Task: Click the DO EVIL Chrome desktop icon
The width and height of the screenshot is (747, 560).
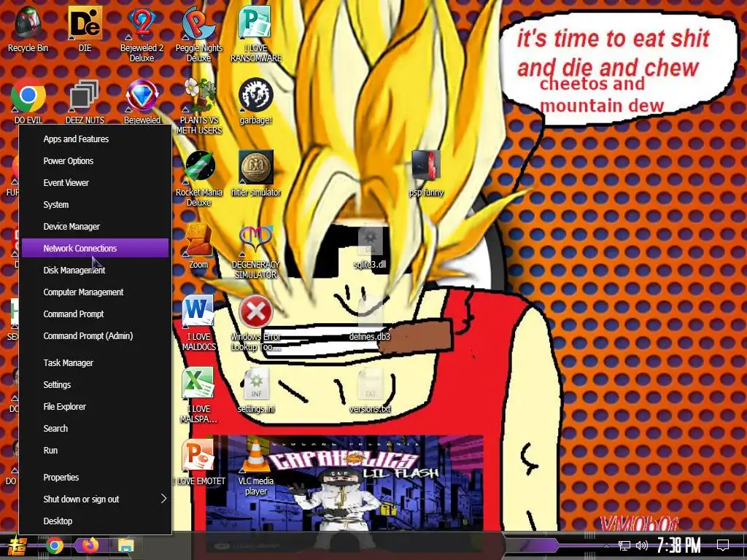Action: pyautogui.click(x=28, y=101)
